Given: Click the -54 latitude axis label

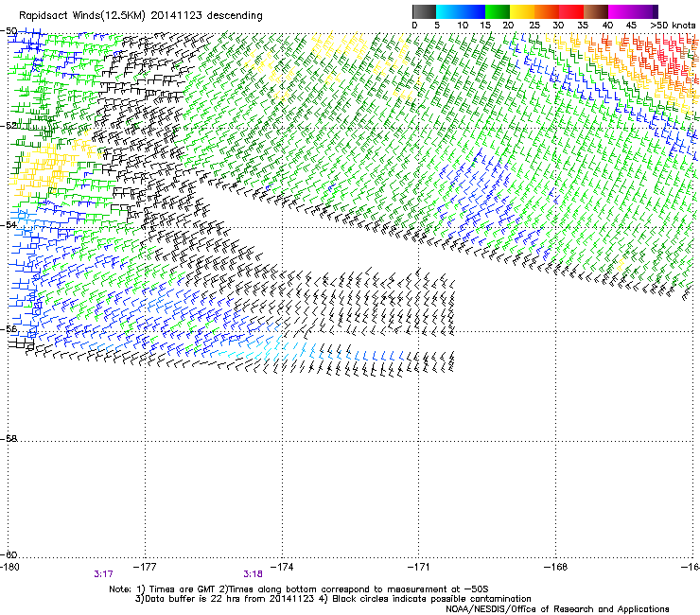Looking at the screenshot, I should pyautogui.click(x=9, y=224).
